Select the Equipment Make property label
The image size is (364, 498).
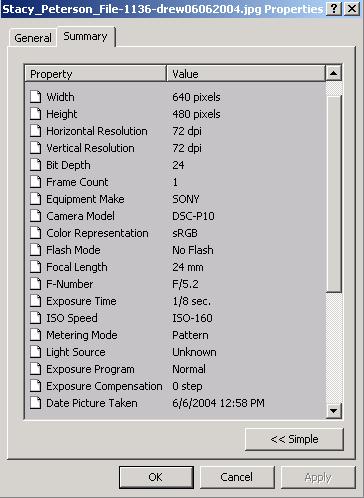pos(85,199)
